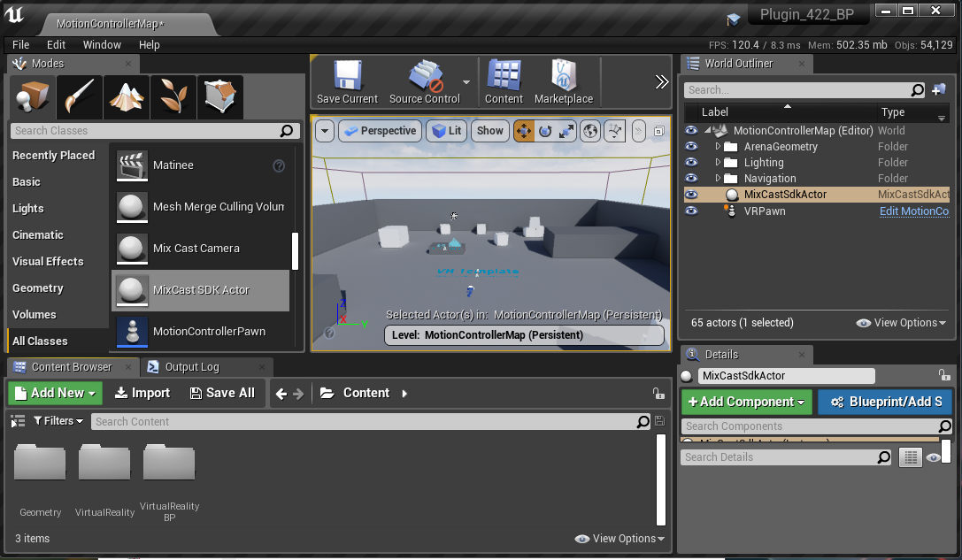Image resolution: width=962 pixels, height=560 pixels.
Task: Collapse the MotionControllerMap (Editor) tree
Action: [x=707, y=131]
